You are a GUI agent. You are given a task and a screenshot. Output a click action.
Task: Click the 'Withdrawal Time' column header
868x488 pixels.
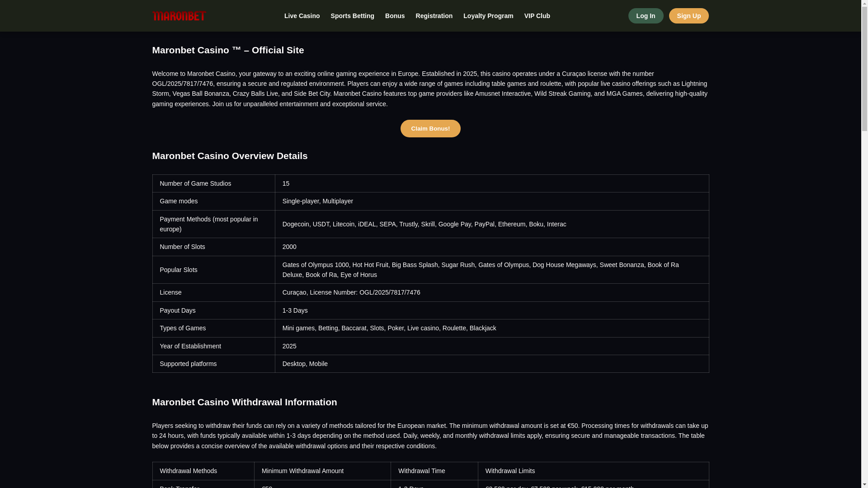434,471
